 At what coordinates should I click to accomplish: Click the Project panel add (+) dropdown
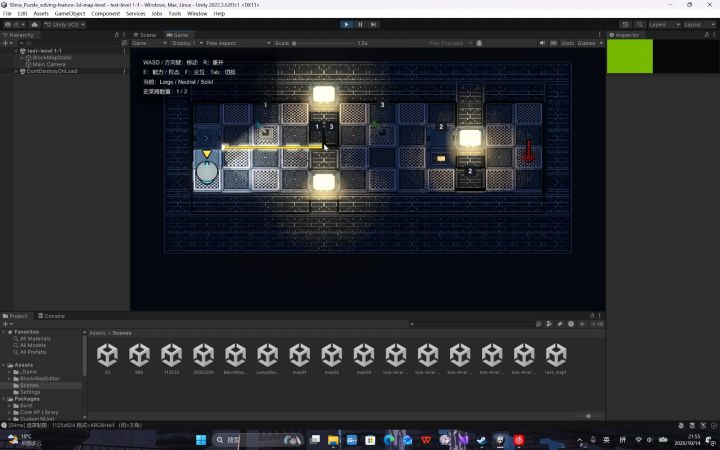(8, 324)
